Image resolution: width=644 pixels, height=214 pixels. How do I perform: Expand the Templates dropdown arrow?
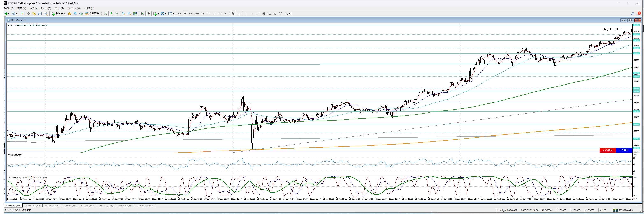click(x=173, y=14)
